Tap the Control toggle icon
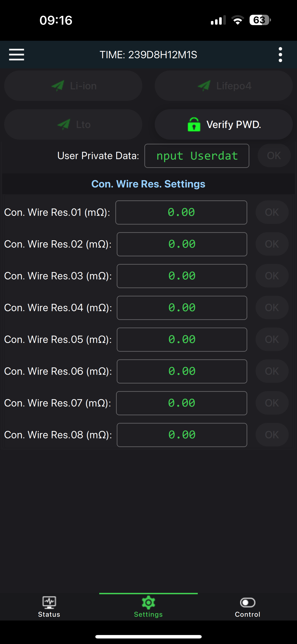This screenshot has width=297, height=644. click(x=247, y=603)
